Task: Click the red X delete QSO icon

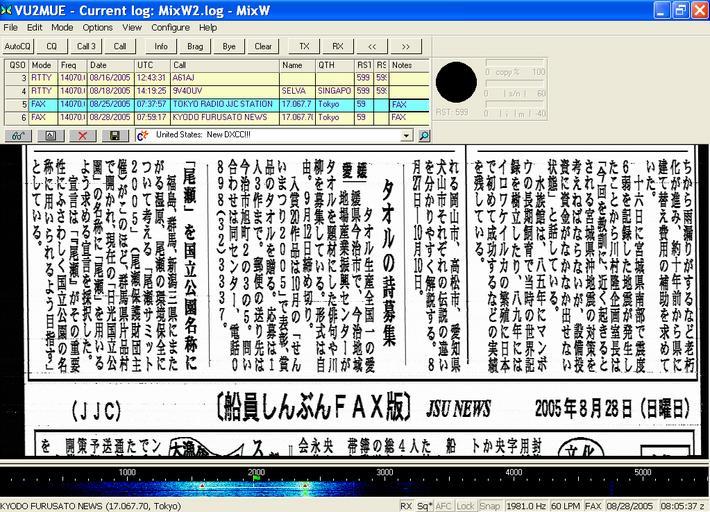Action: (82, 135)
